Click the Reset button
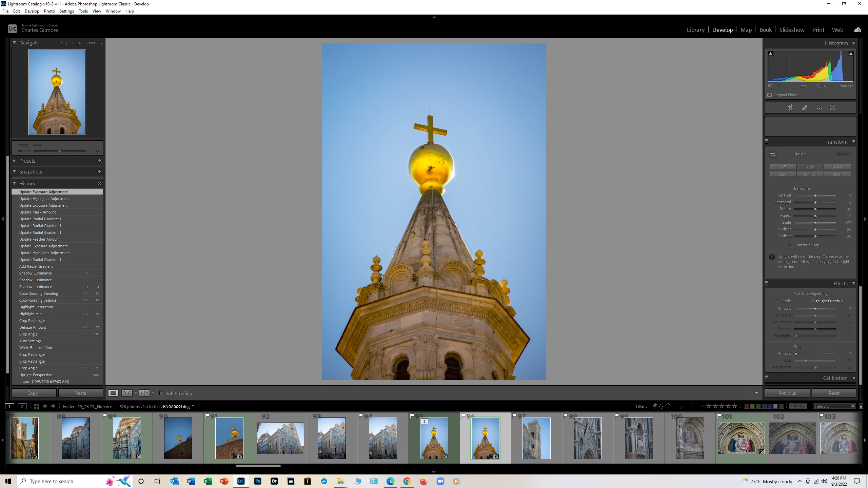Viewport: 868px width, 488px height. pyautogui.click(x=834, y=393)
